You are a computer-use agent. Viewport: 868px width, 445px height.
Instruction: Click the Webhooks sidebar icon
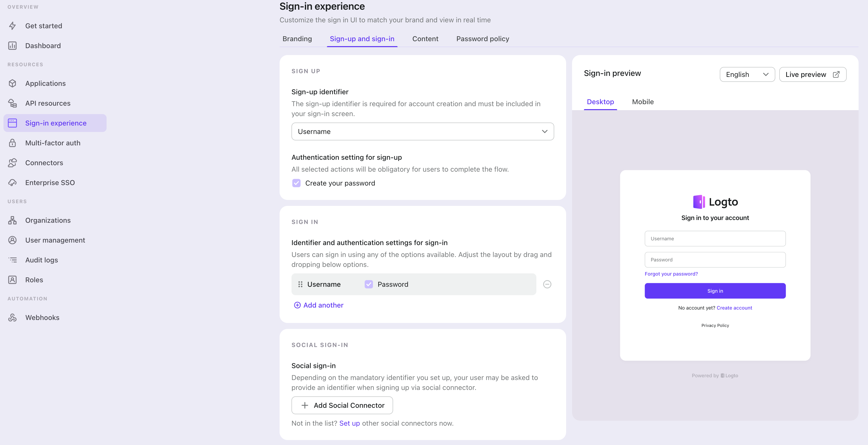coord(14,317)
